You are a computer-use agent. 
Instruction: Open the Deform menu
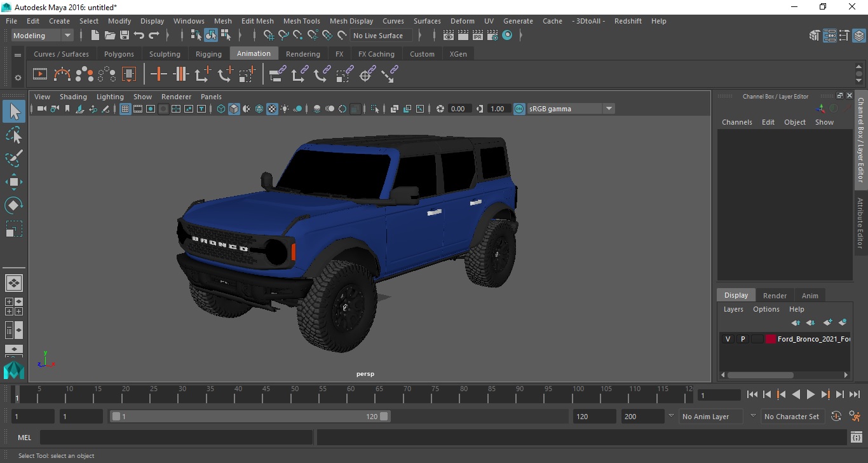(x=462, y=21)
